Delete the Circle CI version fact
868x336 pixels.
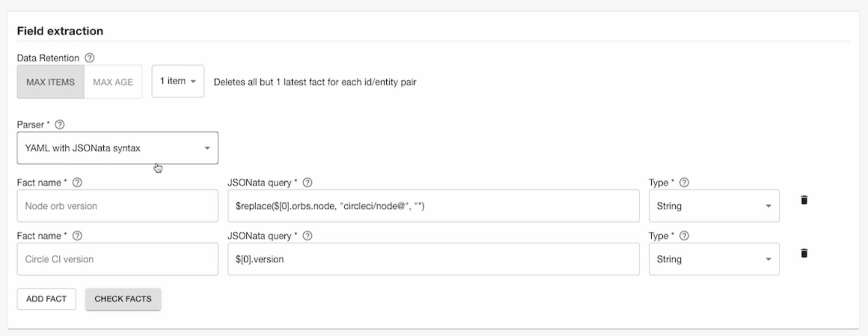point(804,253)
